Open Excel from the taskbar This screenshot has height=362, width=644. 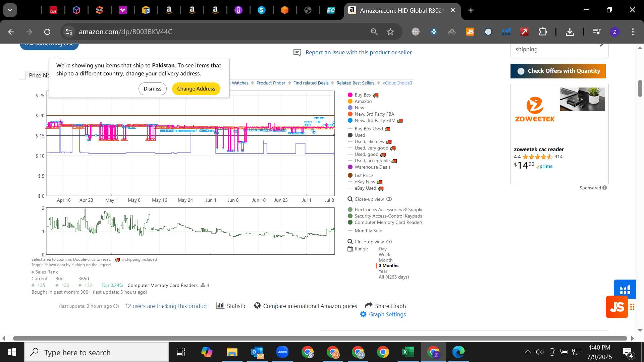pyautogui.click(x=408, y=352)
